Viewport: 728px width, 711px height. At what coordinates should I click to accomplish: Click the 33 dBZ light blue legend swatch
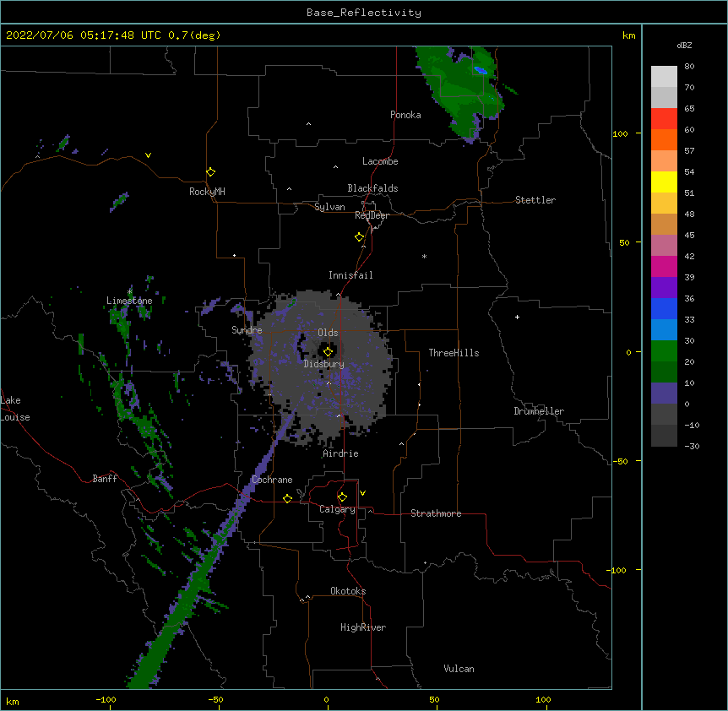click(664, 329)
